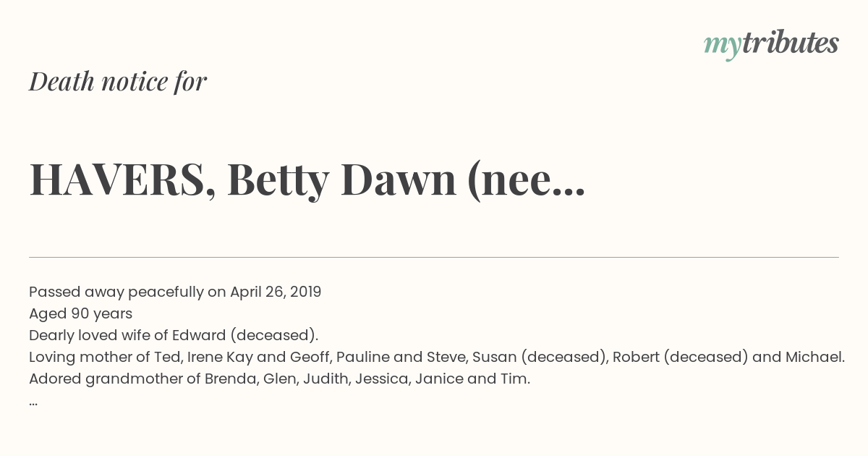Click the 'Adored grandmother of Brenda' line

[x=279, y=379]
